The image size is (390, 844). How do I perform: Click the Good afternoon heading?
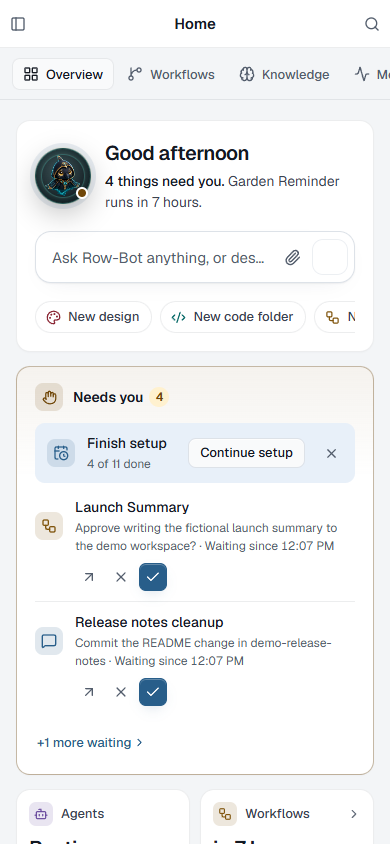[x=177, y=153]
